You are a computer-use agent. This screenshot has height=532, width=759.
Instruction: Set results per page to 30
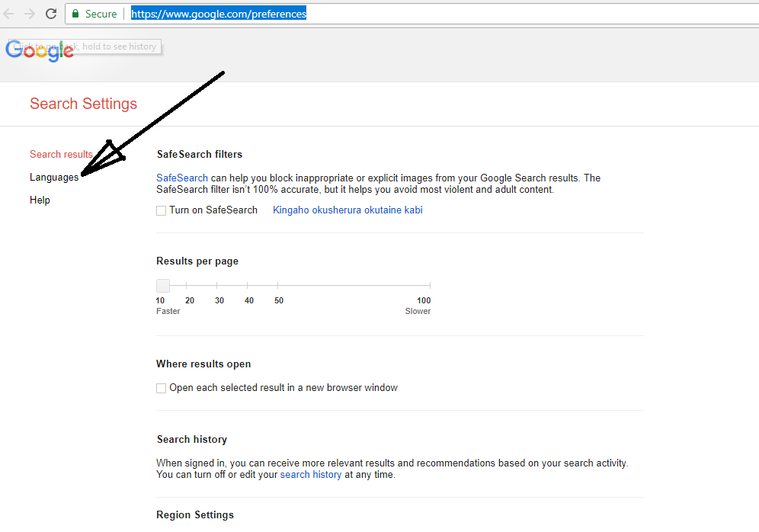coord(217,286)
